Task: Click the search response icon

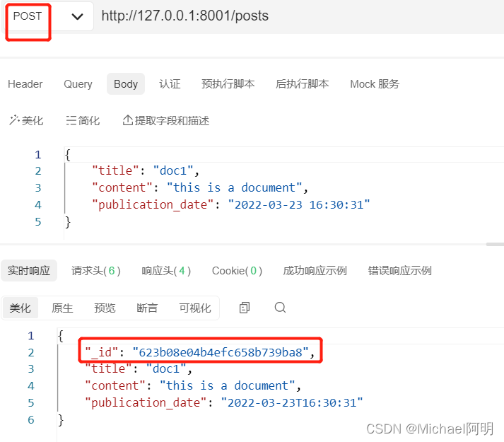Action: pos(281,308)
